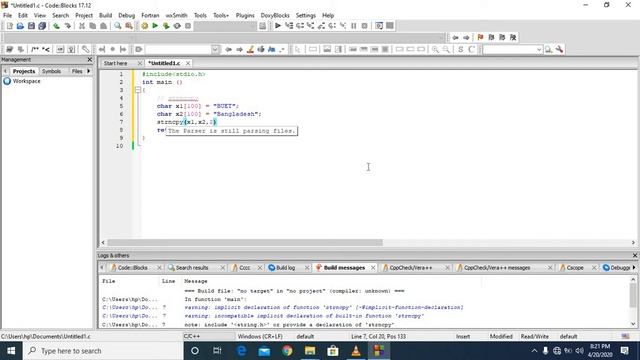Click the Save all files icon

coord(42,26)
